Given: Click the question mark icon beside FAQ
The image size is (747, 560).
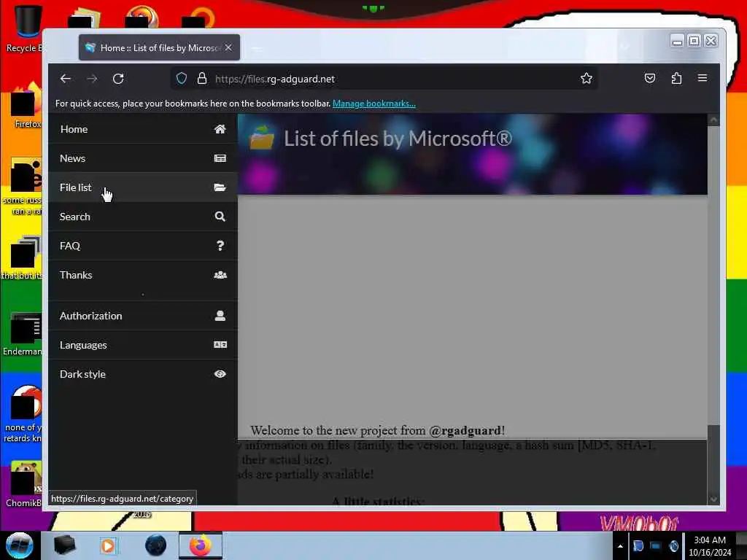Looking at the screenshot, I should click(220, 246).
